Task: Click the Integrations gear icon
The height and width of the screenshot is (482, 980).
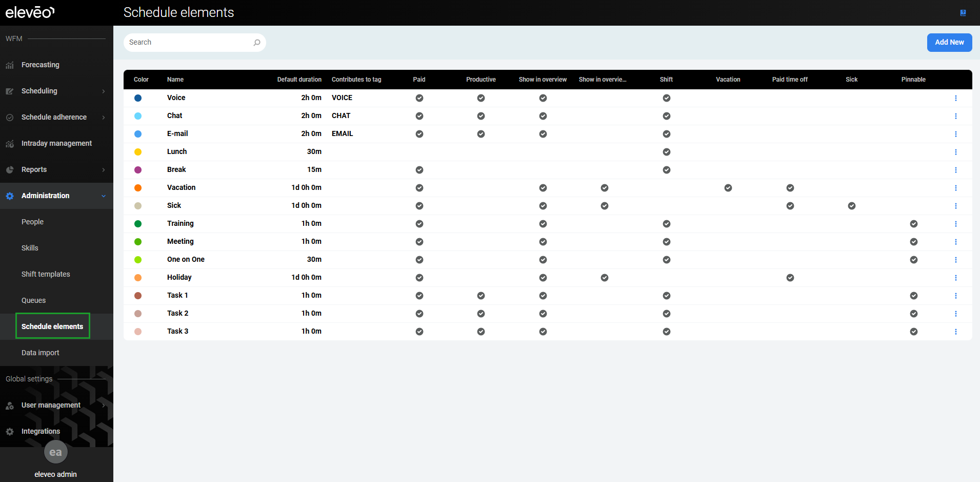Action: point(10,432)
